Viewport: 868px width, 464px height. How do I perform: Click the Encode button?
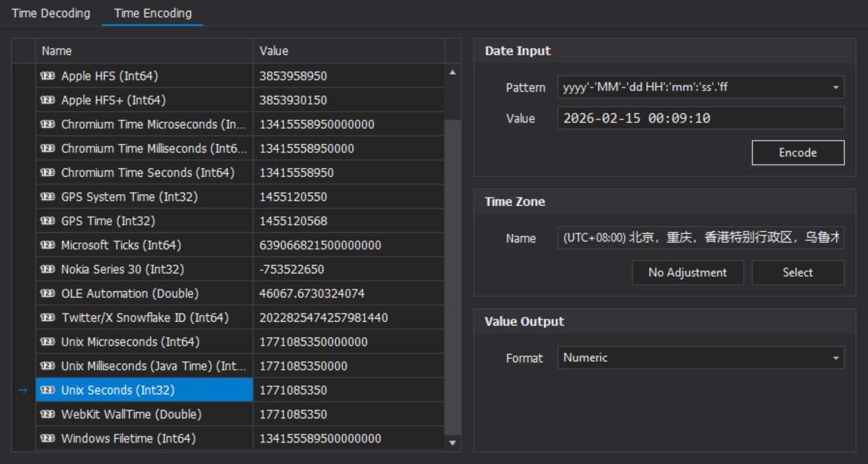pos(798,153)
